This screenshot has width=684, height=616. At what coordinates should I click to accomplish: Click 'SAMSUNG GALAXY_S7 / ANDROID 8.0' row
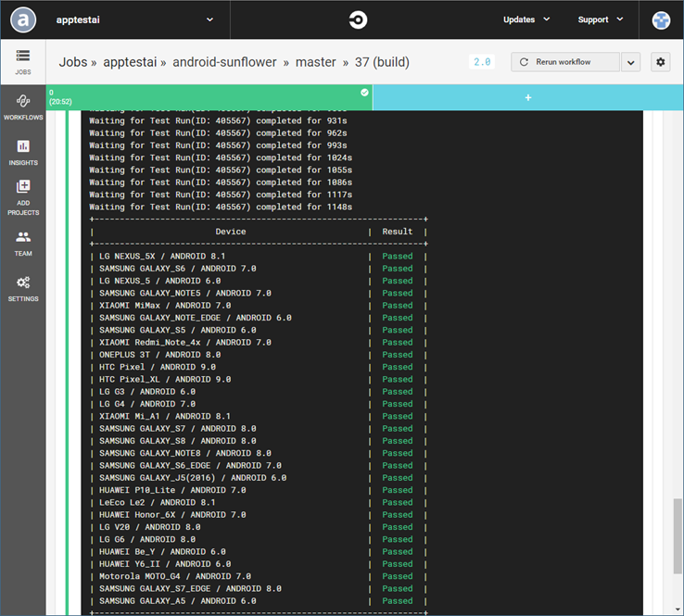(x=259, y=429)
